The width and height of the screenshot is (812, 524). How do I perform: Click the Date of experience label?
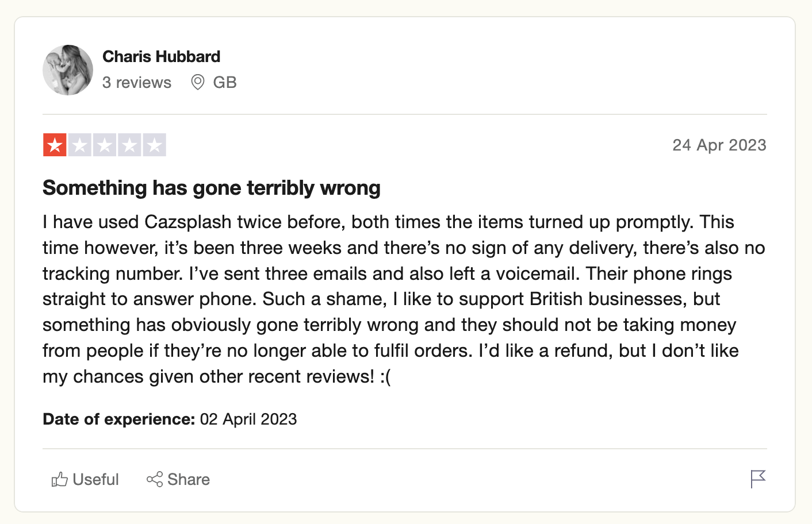[119, 419]
